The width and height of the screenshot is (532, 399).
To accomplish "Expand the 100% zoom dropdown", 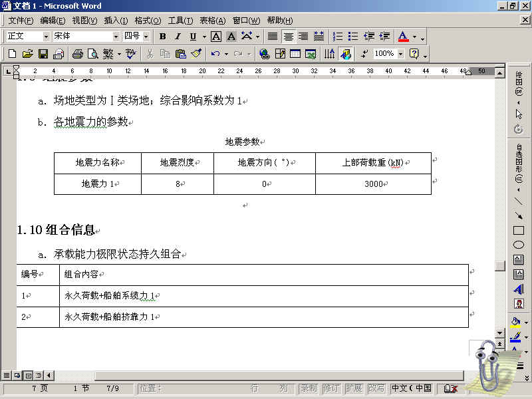I will click(x=400, y=54).
